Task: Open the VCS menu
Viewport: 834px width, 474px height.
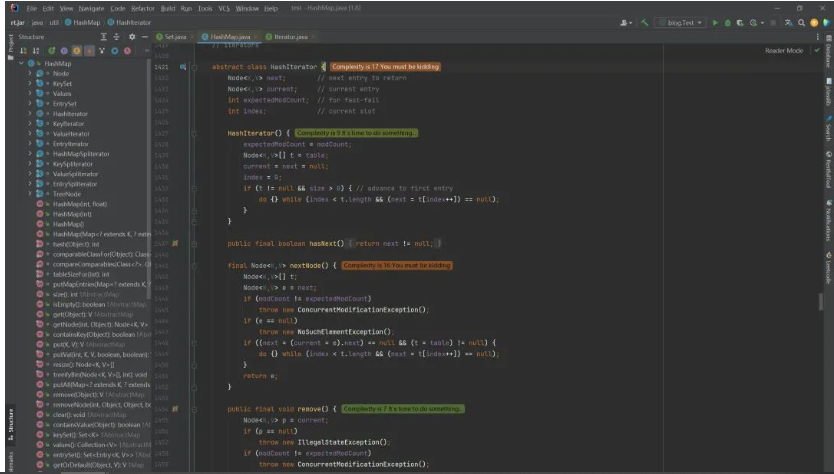Action: coord(224,9)
